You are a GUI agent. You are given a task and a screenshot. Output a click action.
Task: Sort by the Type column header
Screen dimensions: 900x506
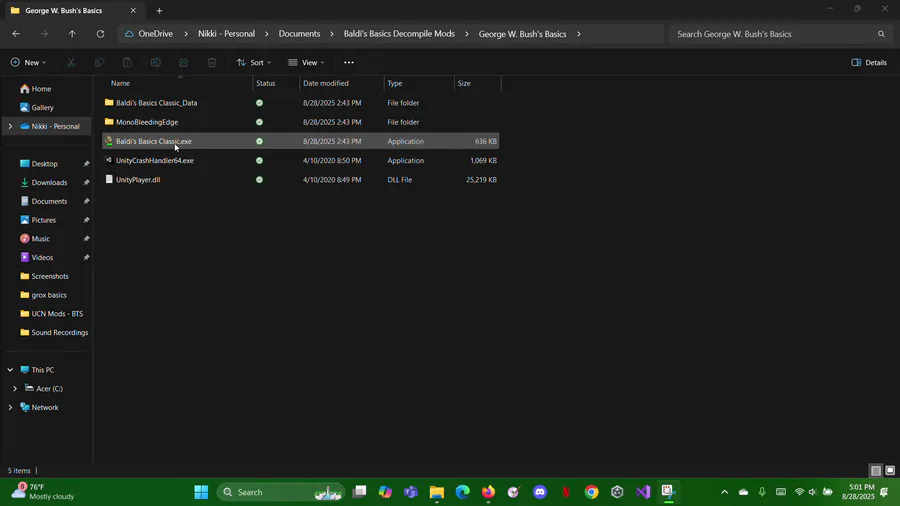pos(419,83)
